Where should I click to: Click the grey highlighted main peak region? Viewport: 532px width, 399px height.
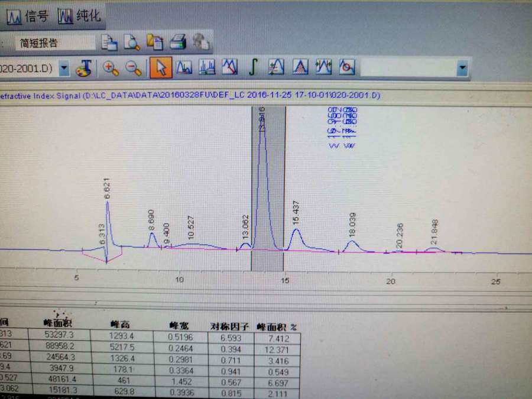coord(268,189)
